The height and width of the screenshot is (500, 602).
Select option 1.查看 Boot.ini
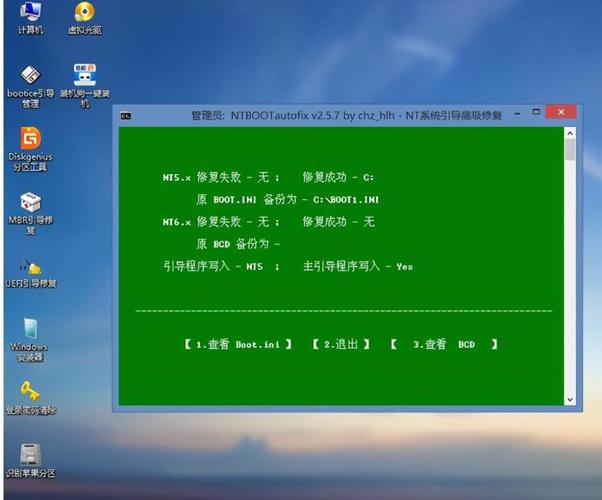(238, 344)
